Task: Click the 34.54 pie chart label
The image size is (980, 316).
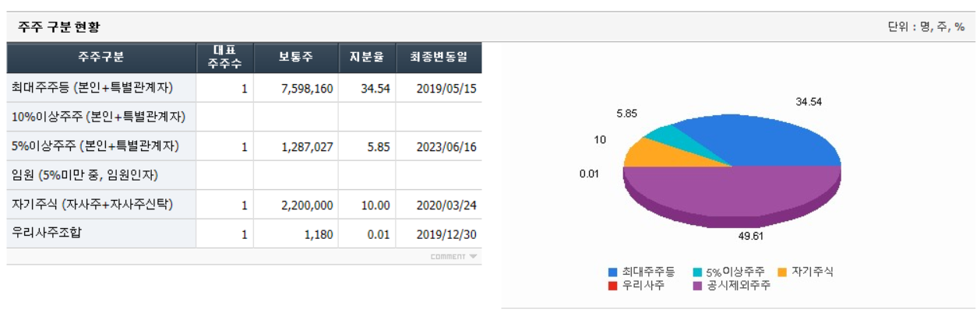Action: [809, 103]
